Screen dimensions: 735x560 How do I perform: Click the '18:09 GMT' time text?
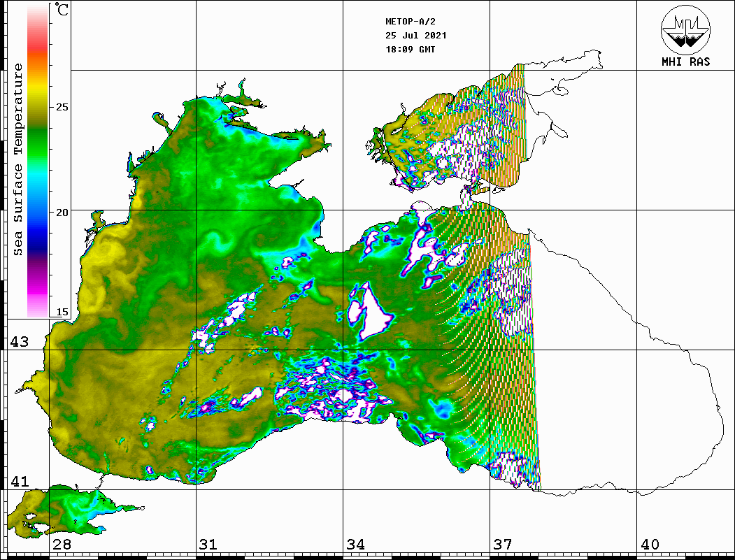[410, 49]
